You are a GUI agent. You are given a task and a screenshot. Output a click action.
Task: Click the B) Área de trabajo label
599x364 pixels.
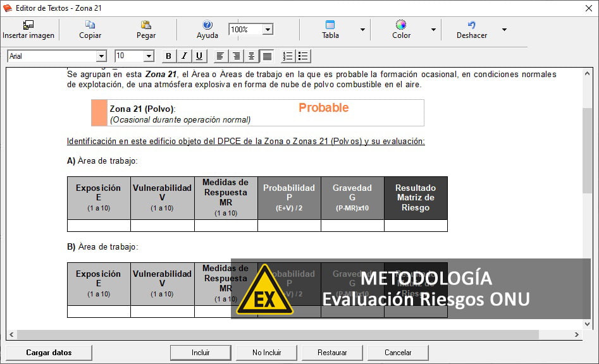point(102,247)
